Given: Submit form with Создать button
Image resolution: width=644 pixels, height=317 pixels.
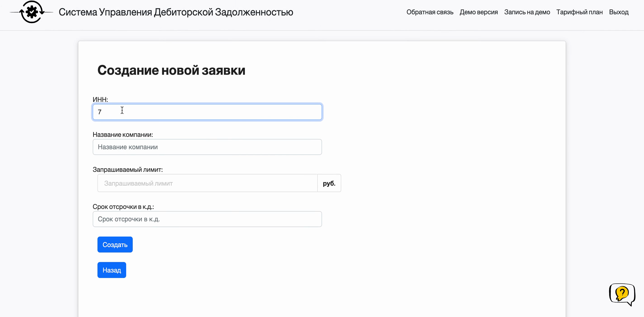Looking at the screenshot, I should (x=115, y=244).
